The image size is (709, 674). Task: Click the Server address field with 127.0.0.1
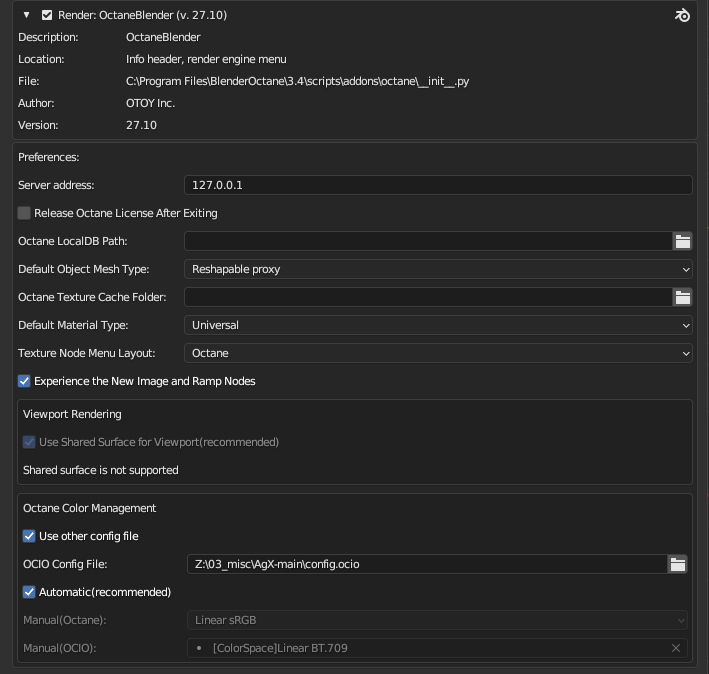[438, 185]
